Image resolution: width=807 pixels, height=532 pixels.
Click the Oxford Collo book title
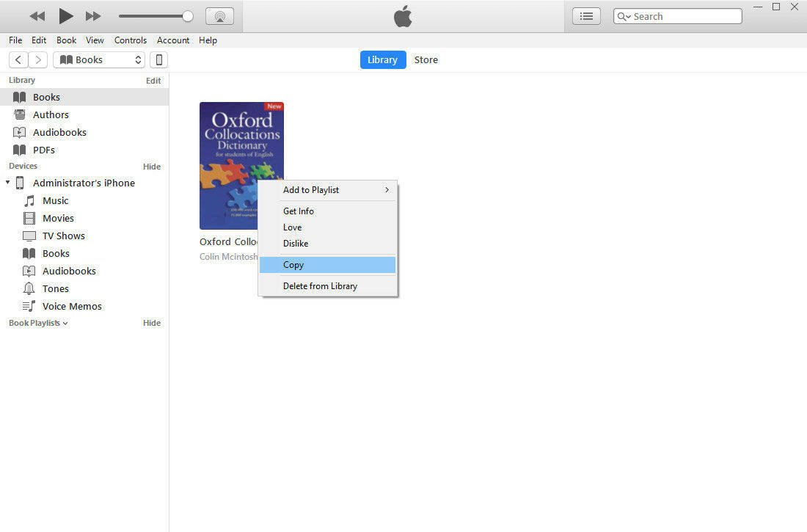click(228, 241)
